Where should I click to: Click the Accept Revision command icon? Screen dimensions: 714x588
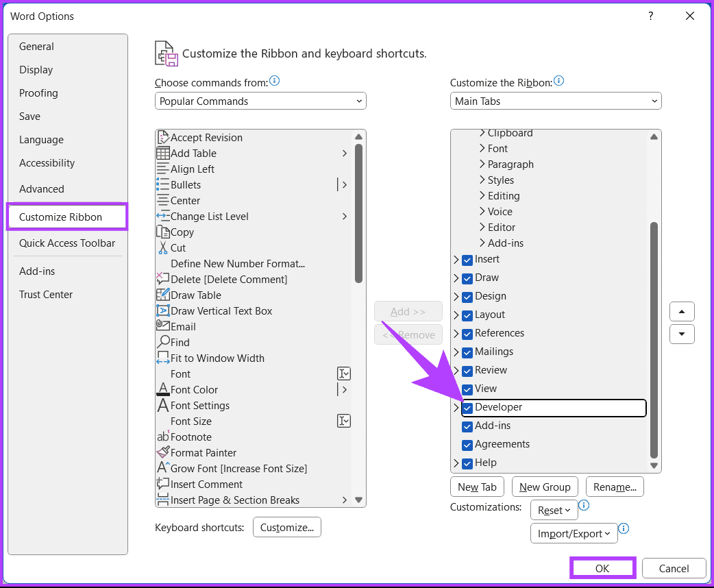pos(163,137)
